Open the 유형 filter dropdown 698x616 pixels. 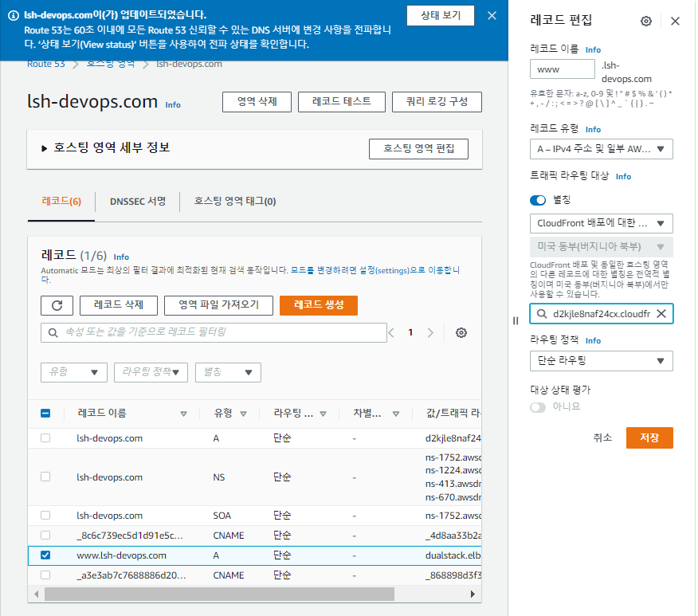pyautogui.click(x=74, y=372)
